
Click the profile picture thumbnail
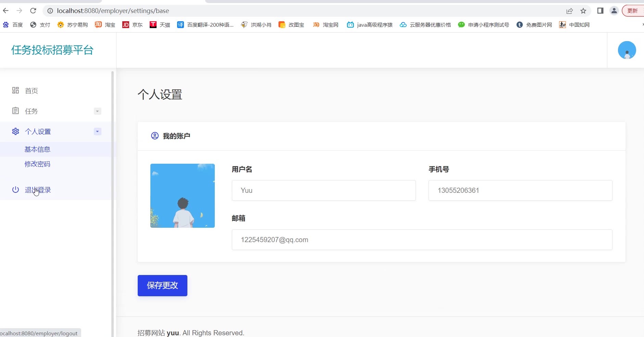pos(183,196)
